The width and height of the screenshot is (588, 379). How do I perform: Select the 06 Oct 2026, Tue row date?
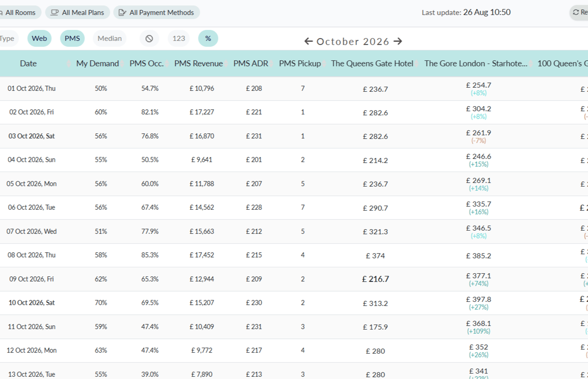[x=32, y=207]
